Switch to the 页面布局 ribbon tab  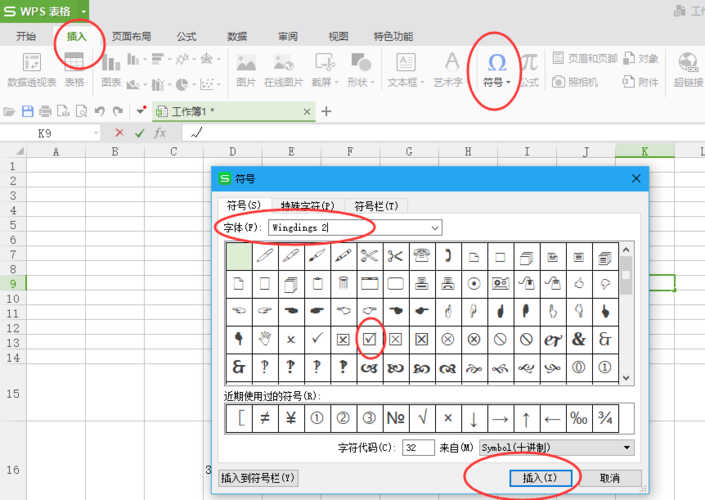point(131,36)
